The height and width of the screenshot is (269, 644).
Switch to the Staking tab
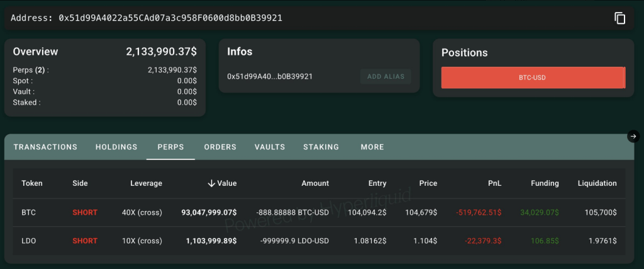321,147
